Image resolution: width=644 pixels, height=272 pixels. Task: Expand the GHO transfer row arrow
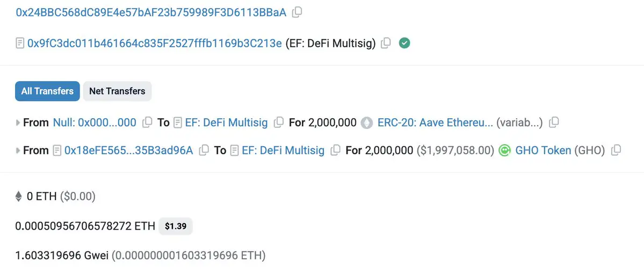tap(18, 151)
